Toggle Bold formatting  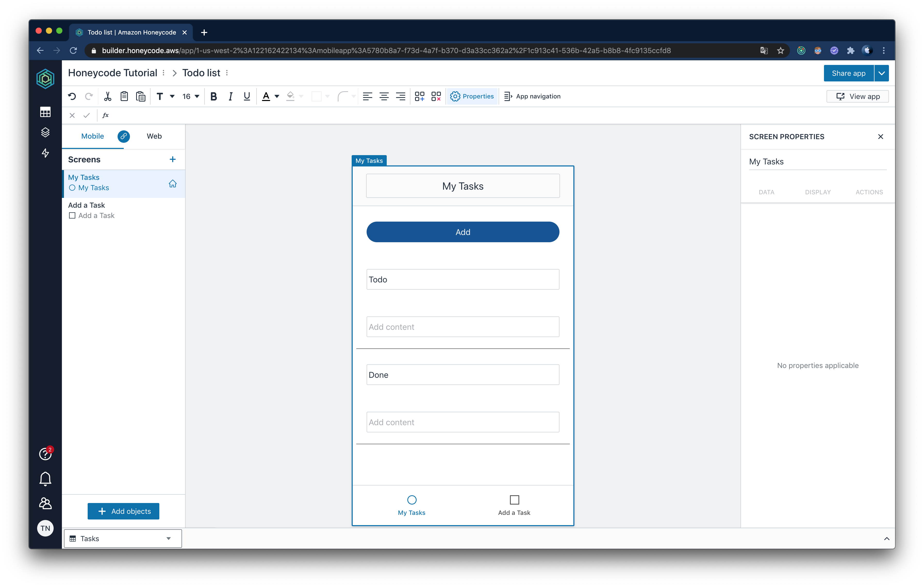pyautogui.click(x=214, y=96)
